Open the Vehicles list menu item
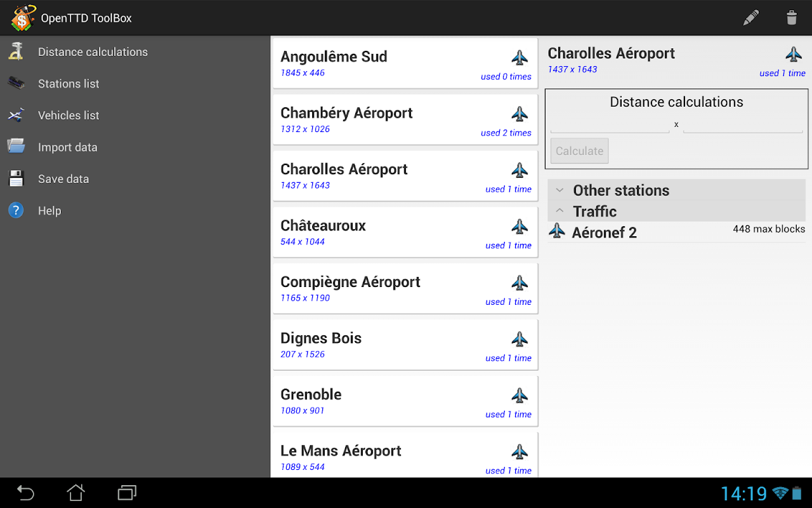Viewport: 812px width, 508px height. (69, 116)
